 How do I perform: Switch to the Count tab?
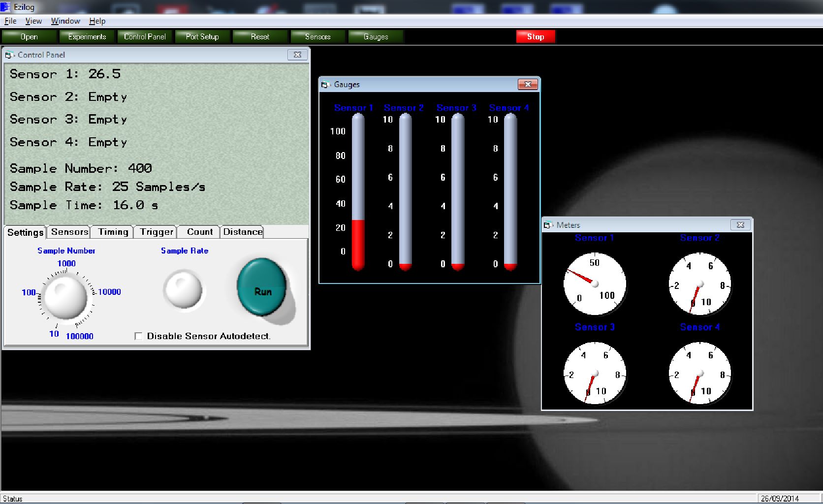[x=199, y=232]
